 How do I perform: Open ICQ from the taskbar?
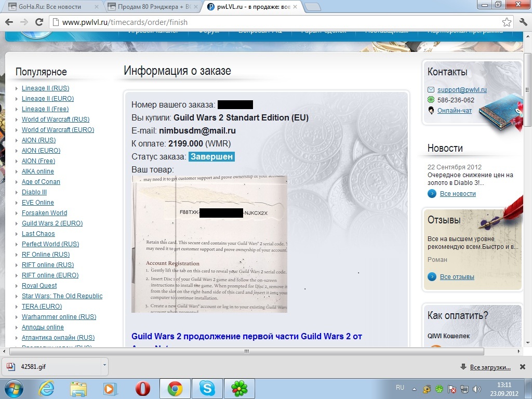[x=239, y=389]
